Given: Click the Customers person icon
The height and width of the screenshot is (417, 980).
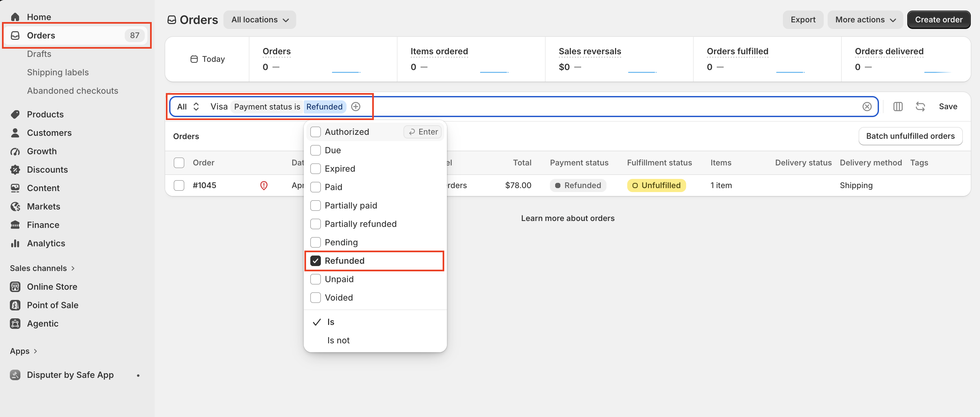Looking at the screenshot, I should (x=15, y=133).
